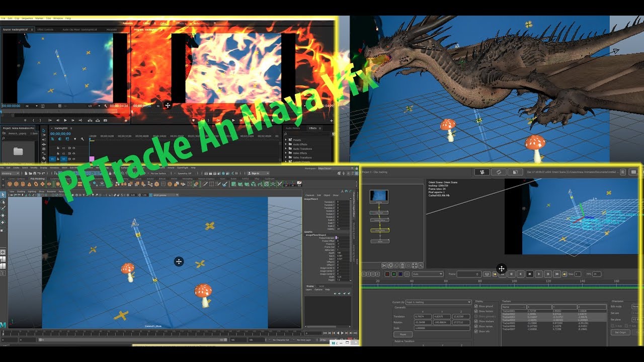644x362 pixels.
Task: Select the Rotate tool in Maya toolbox
Action: [3, 222]
